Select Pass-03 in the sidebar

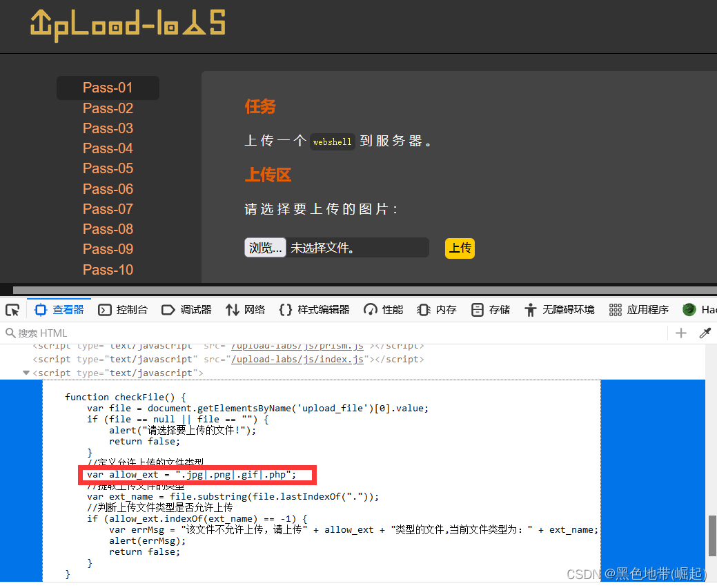pos(108,128)
